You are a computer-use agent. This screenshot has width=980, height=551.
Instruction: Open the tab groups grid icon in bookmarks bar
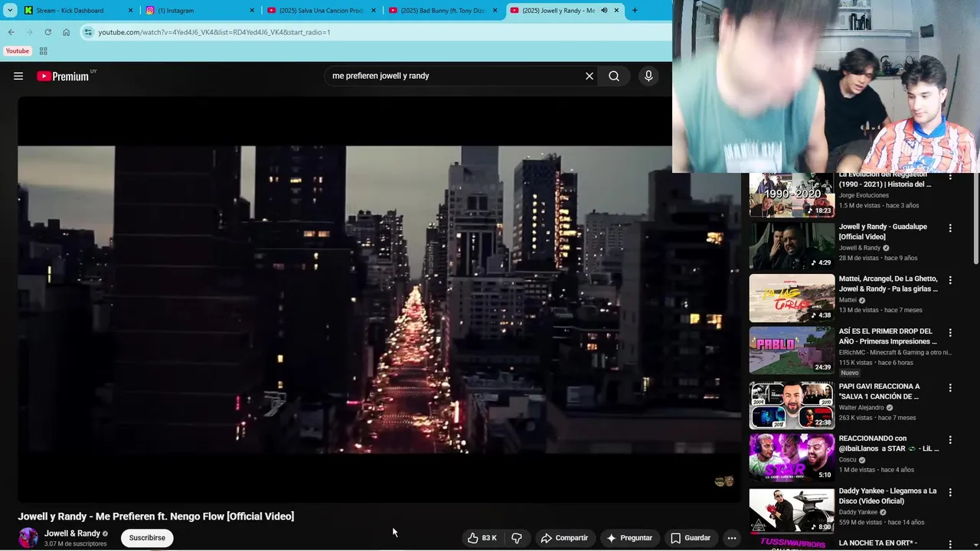click(x=43, y=51)
